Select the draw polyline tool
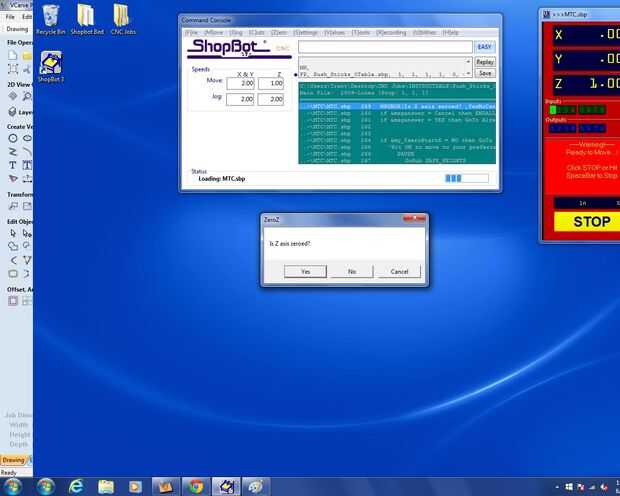The height and width of the screenshot is (496, 620). [x=13, y=151]
